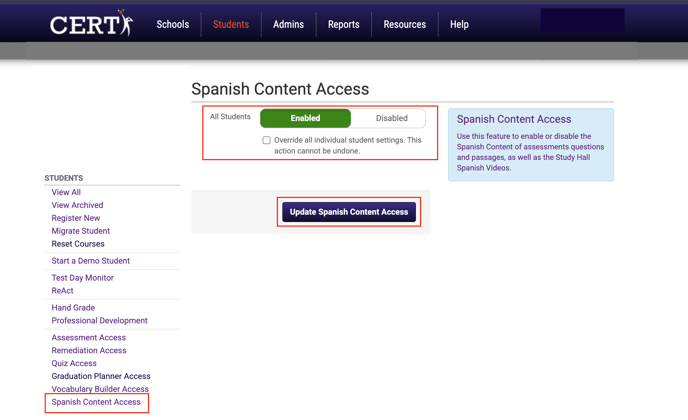This screenshot has width=688, height=420.
Task: Open the Admins menu
Action: click(288, 25)
